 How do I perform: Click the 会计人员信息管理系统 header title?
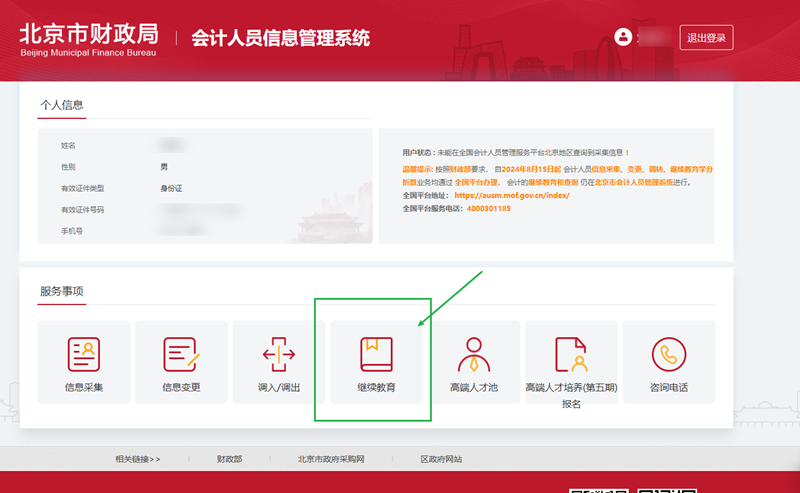(281, 38)
